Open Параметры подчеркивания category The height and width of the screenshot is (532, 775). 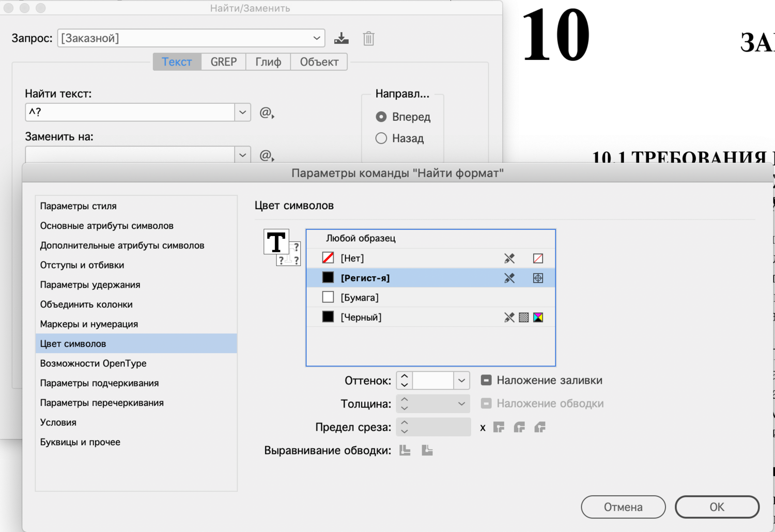[x=136, y=383]
